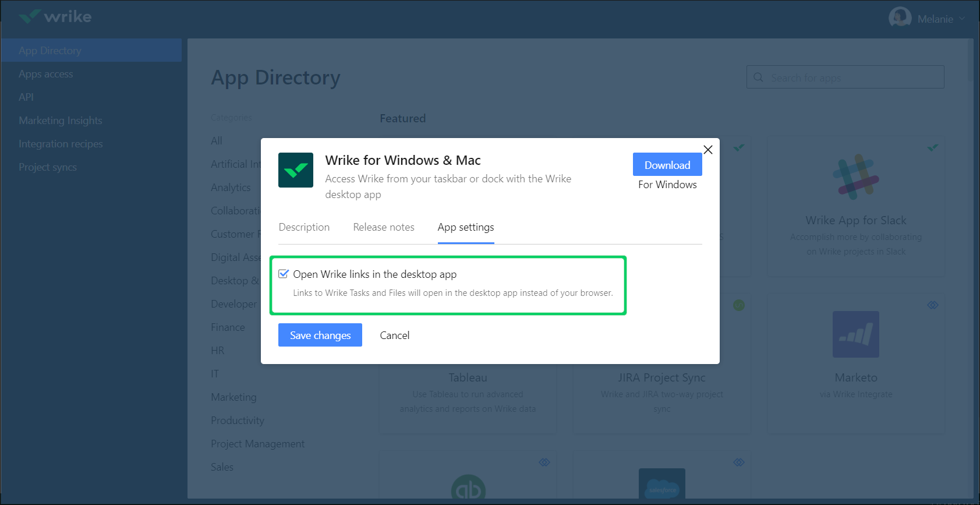Viewport: 980px width, 505px height.
Task: Click the Slack app icon
Action: [856, 177]
